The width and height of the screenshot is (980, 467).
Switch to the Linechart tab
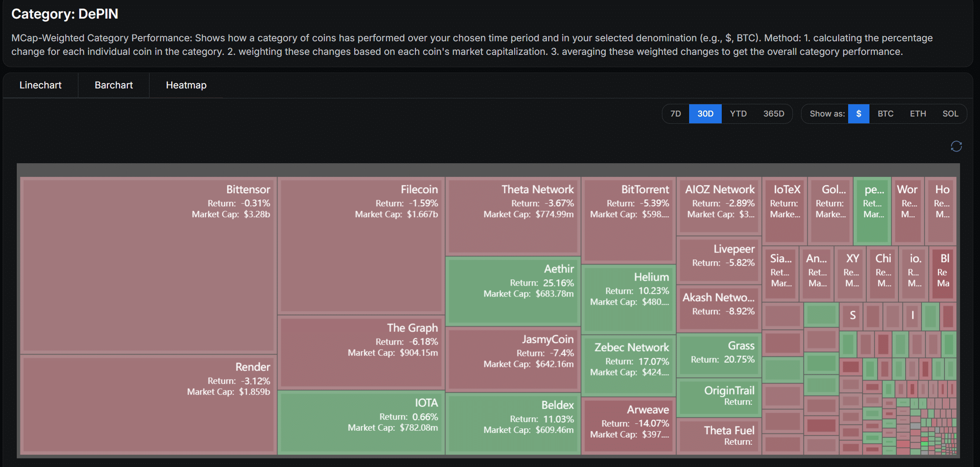40,85
